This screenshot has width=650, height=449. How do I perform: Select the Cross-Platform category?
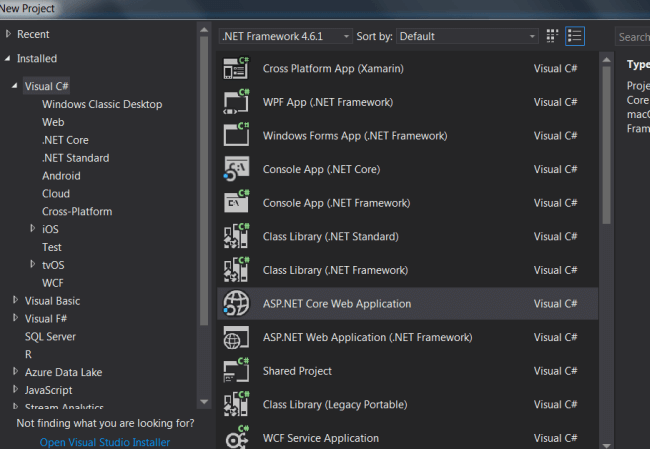point(77,211)
